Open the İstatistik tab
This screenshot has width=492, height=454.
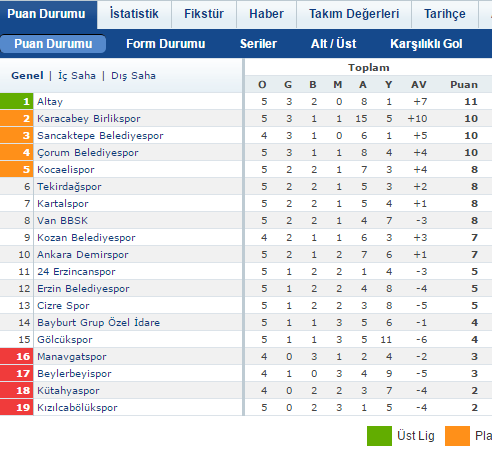click(134, 14)
